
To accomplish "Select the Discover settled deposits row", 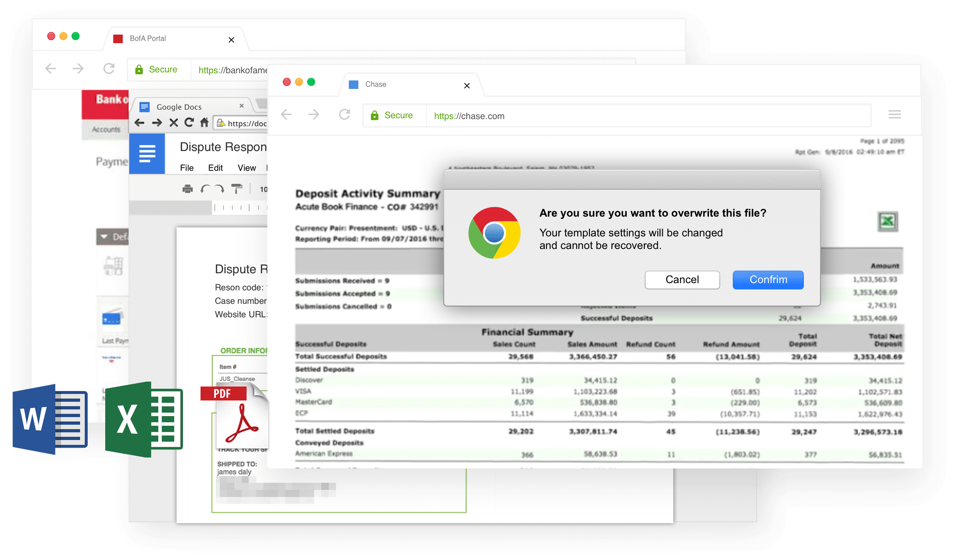I will click(x=599, y=380).
